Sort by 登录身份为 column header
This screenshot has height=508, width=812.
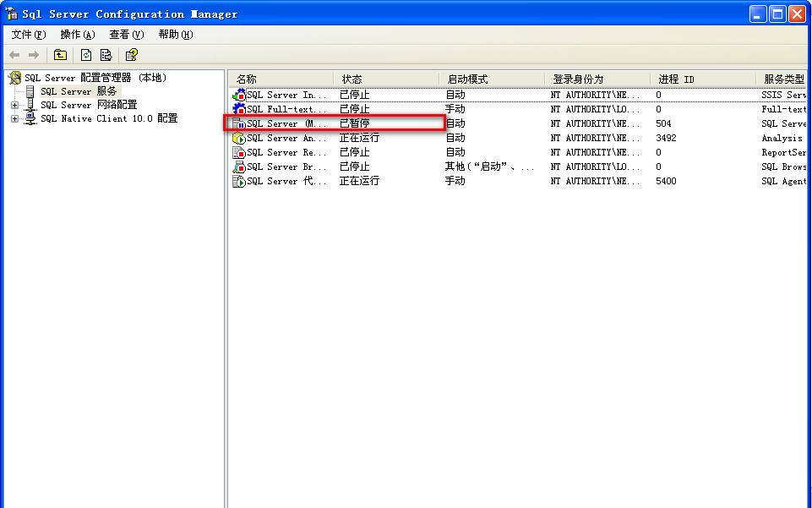[x=597, y=79]
